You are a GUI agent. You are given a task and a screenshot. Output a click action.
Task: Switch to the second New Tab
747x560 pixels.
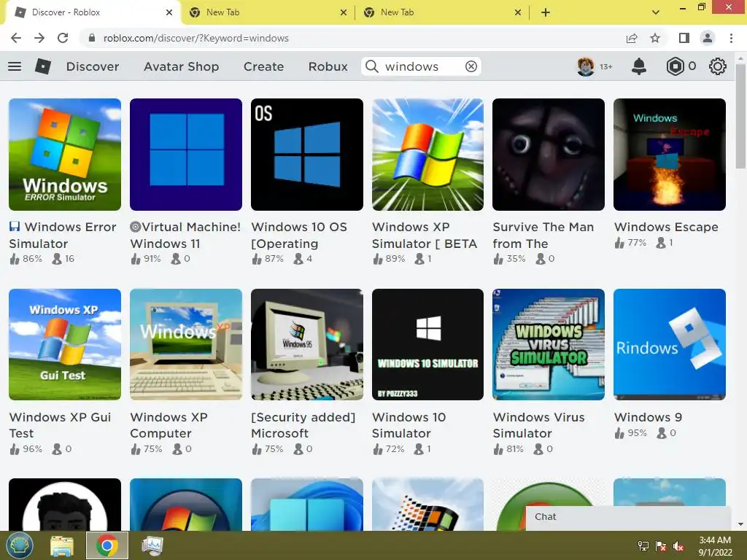442,12
